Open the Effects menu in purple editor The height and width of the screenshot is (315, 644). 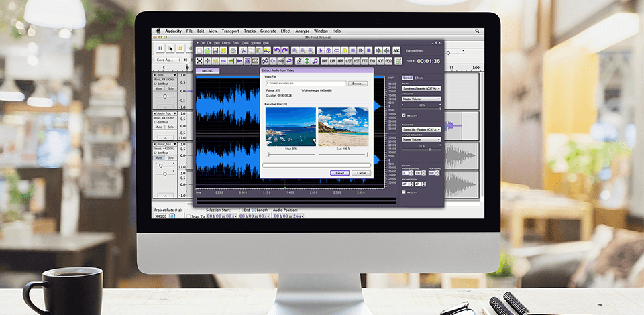(x=226, y=43)
